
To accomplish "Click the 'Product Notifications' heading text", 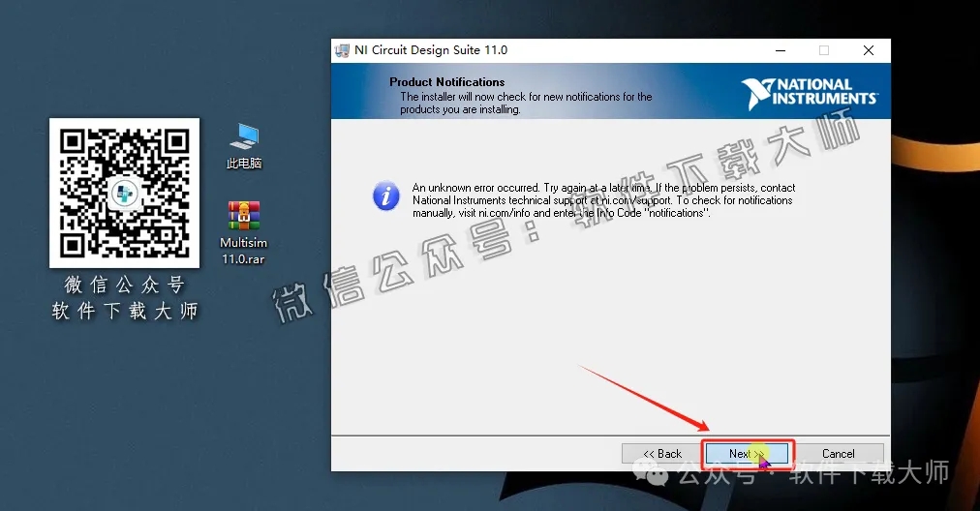I will 446,82.
